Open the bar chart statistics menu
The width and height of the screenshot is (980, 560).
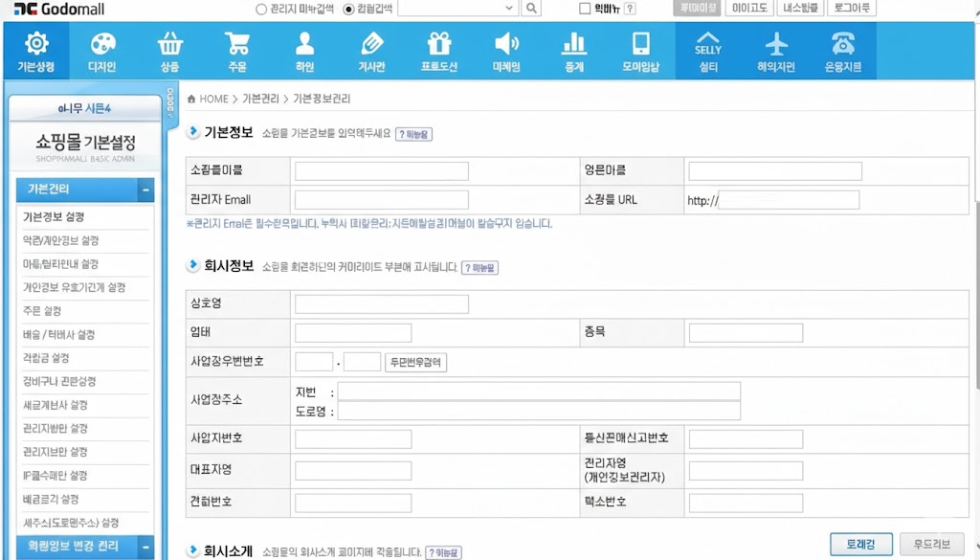click(x=574, y=52)
